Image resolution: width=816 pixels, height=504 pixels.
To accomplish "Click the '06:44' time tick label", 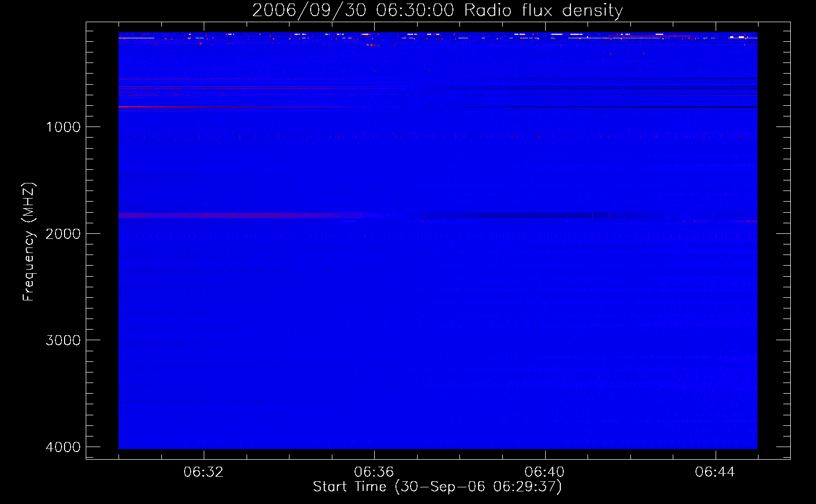I will pos(715,472).
